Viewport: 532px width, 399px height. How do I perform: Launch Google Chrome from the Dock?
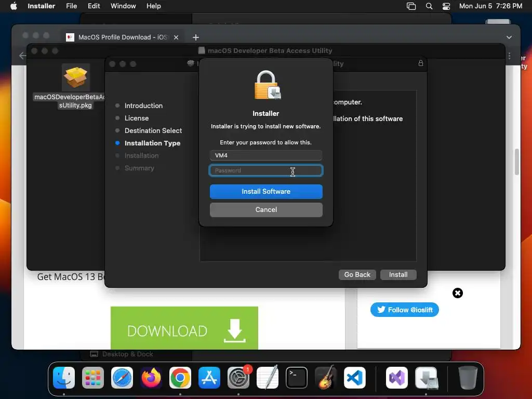180,378
